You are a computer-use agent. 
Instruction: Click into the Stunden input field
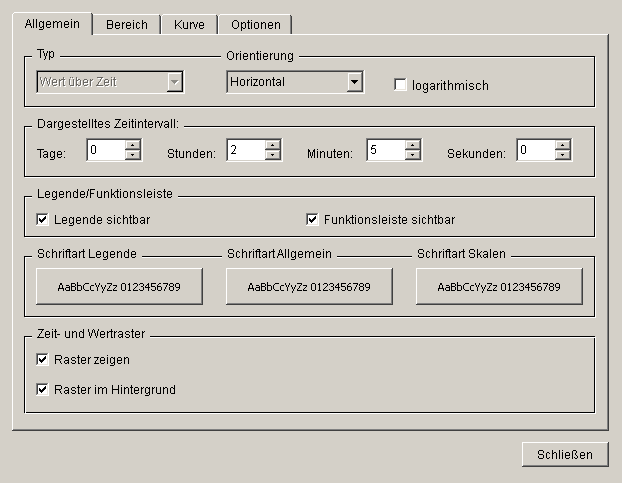tap(245, 150)
